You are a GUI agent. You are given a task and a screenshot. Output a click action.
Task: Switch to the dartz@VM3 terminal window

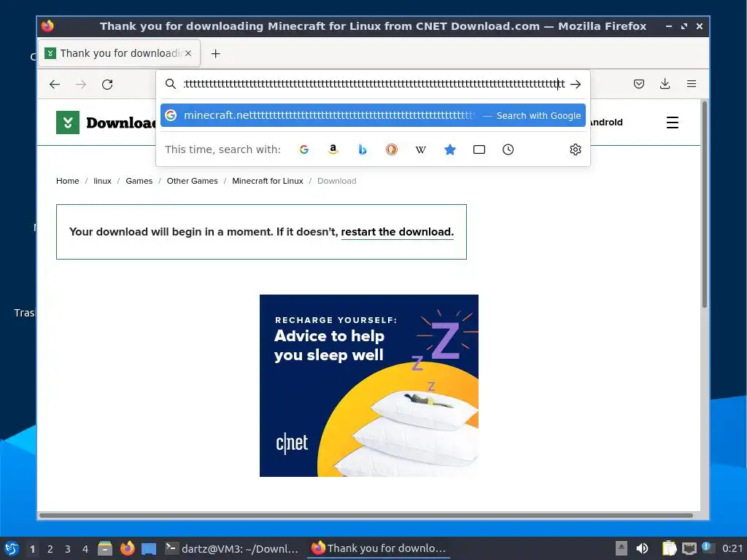[232, 548]
